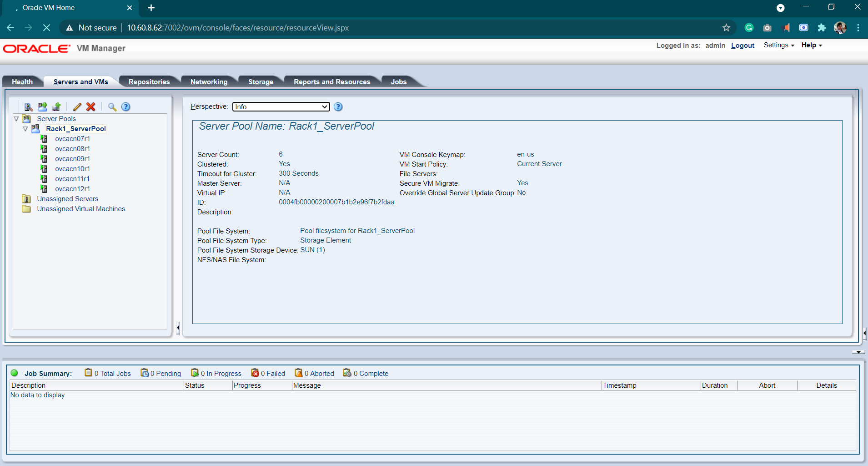Click the server icon for ovcacn08r1
Image resolution: width=868 pixels, height=466 pixels.
tap(44, 149)
